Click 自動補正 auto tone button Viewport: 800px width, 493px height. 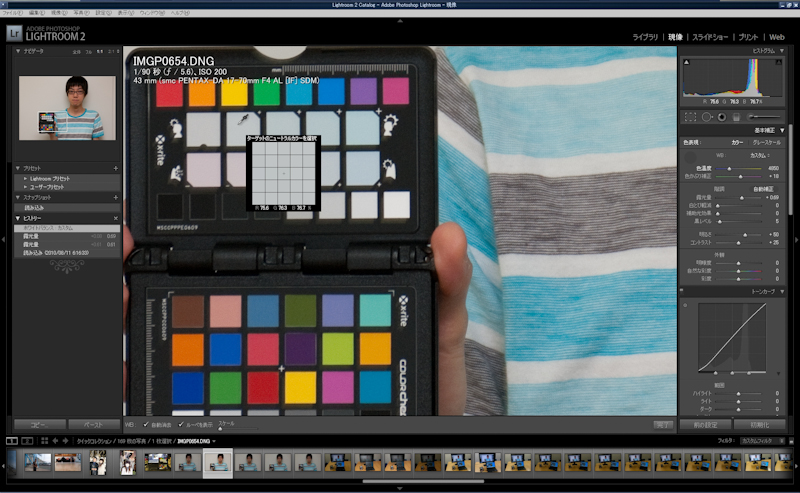pos(764,189)
